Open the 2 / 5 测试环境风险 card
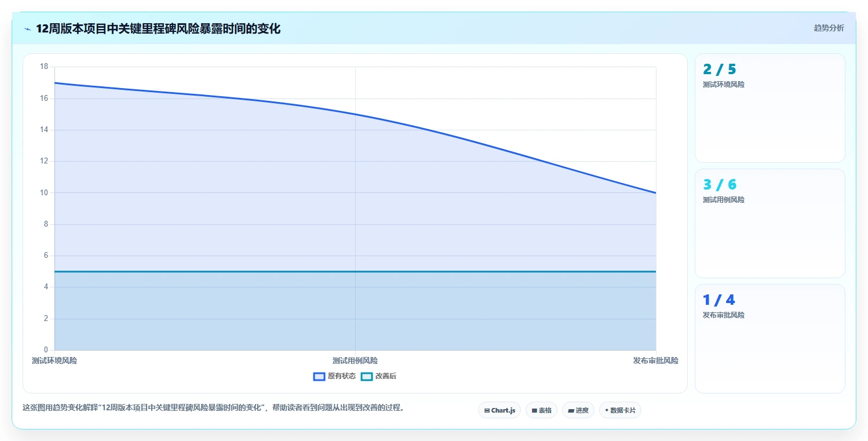The image size is (868, 441). [x=769, y=108]
